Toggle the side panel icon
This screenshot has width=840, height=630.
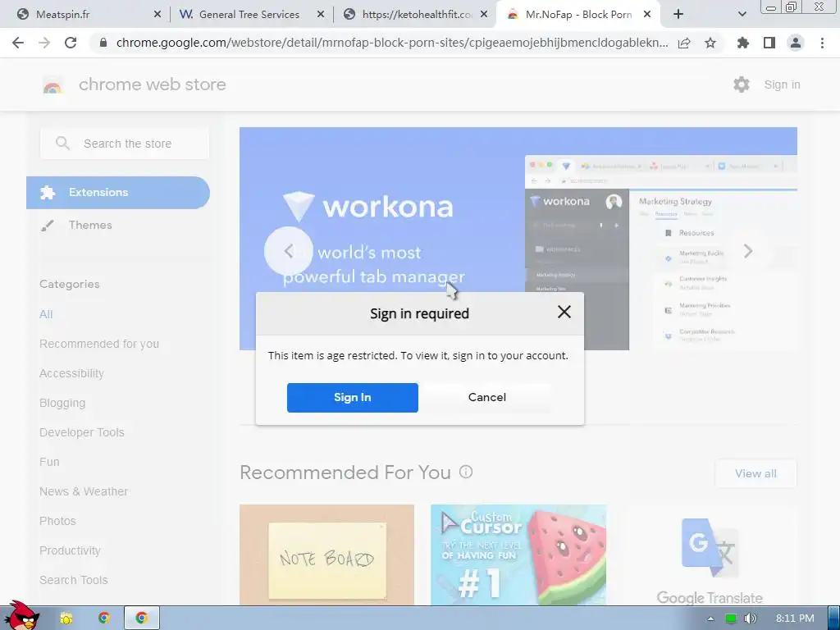click(x=769, y=43)
